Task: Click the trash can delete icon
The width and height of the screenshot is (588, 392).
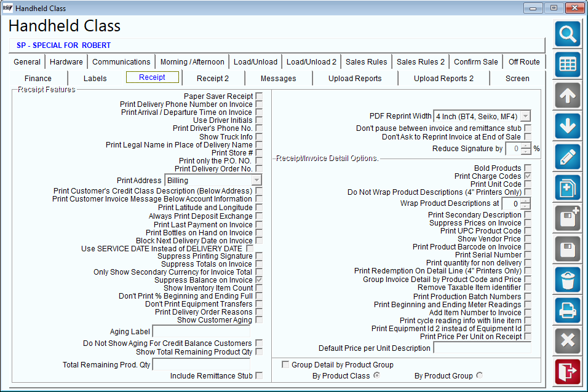Action: tap(567, 280)
